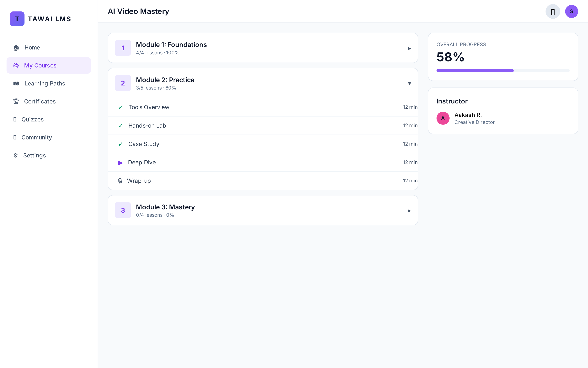Expand Module 1: Foundations arrow
588x368 pixels.
tap(409, 48)
